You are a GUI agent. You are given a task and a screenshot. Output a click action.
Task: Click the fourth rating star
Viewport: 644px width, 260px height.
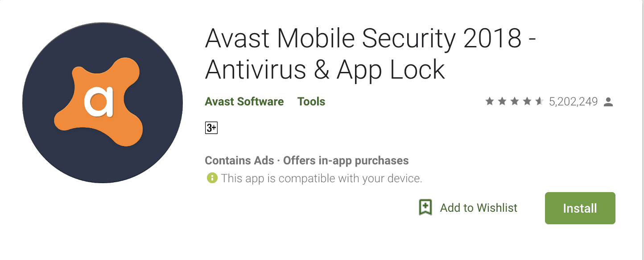(527, 102)
